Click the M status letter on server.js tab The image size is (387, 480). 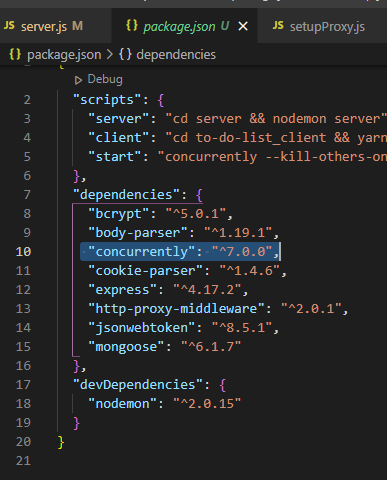pyautogui.click(x=77, y=26)
